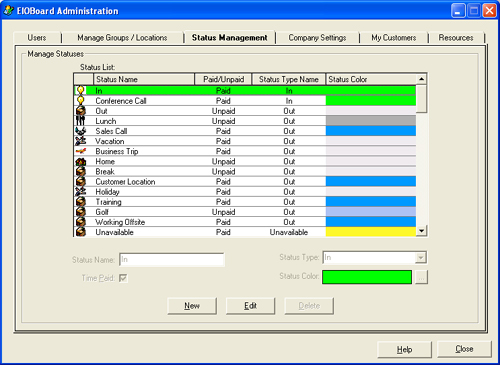The width and height of the screenshot is (500, 365).
Task: Click the handshake icon beside Sales Call
Action: (x=81, y=131)
